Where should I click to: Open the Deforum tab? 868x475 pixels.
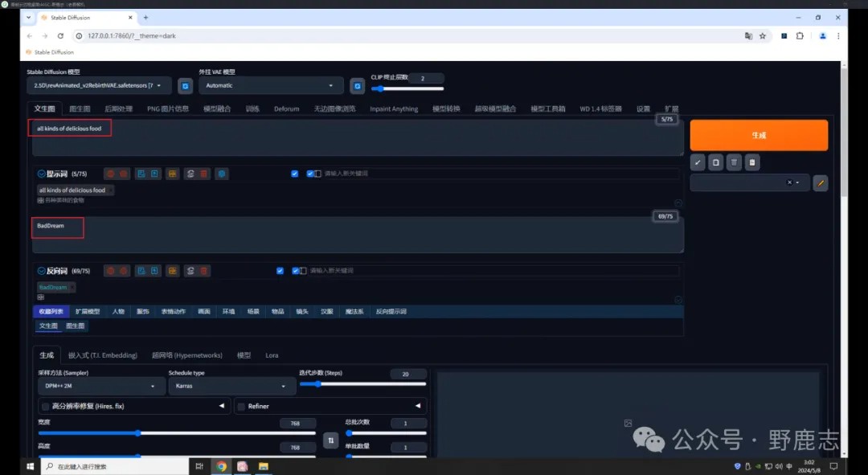(x=286, y=109)
